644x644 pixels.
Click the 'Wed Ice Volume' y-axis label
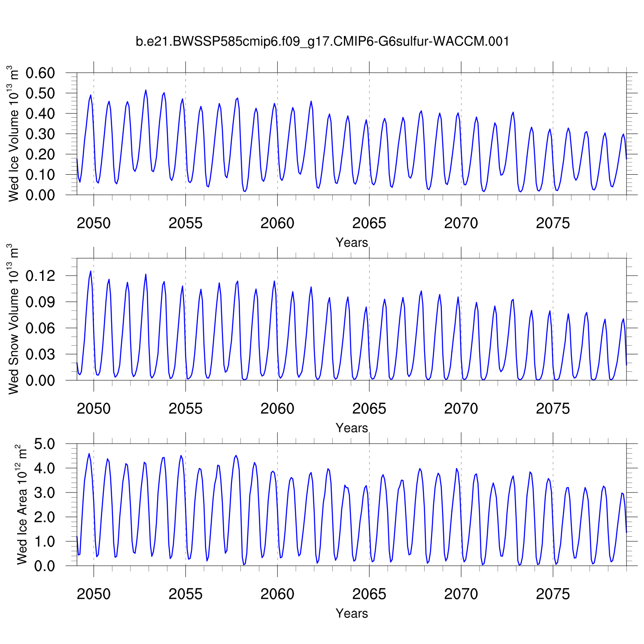pyautogui.click(x=14, y=134)
